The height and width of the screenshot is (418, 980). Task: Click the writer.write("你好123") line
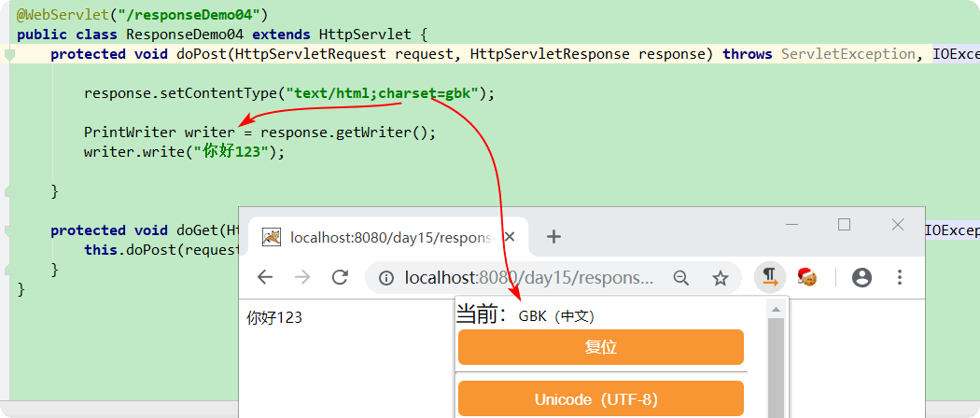[x=185, y=152]
